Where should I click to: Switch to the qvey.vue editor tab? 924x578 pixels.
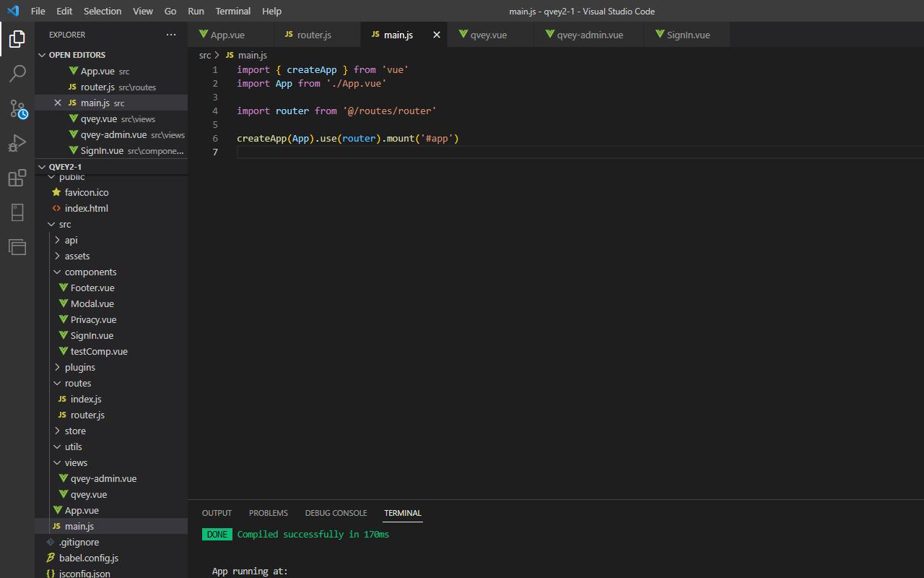[491, 35]
